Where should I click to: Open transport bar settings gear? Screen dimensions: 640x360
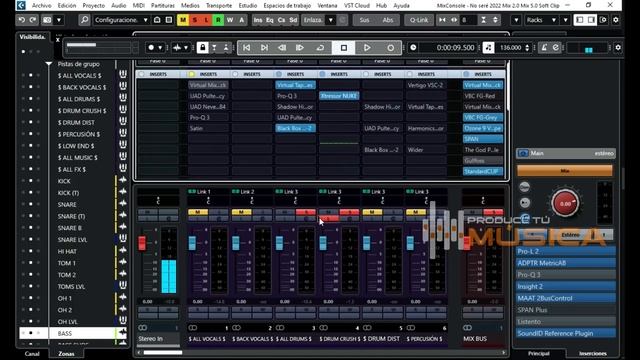point(618,48)
